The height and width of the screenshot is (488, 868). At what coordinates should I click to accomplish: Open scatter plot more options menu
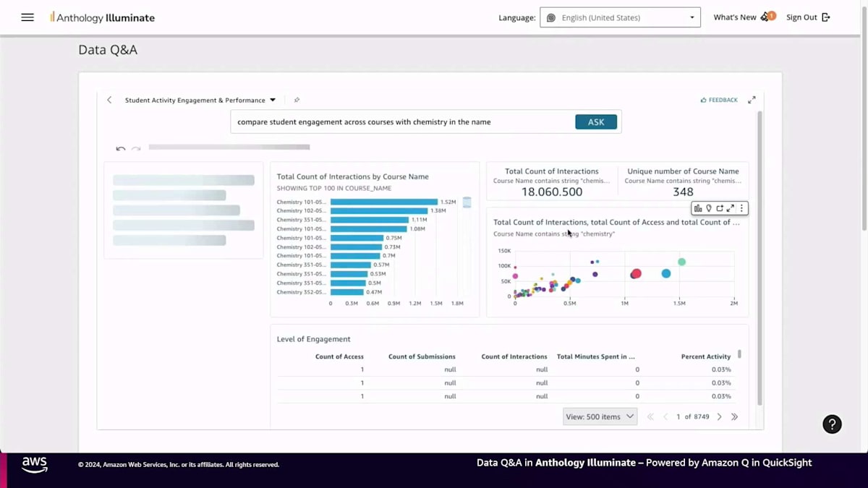pyautogui.click(x=741, y=208)
